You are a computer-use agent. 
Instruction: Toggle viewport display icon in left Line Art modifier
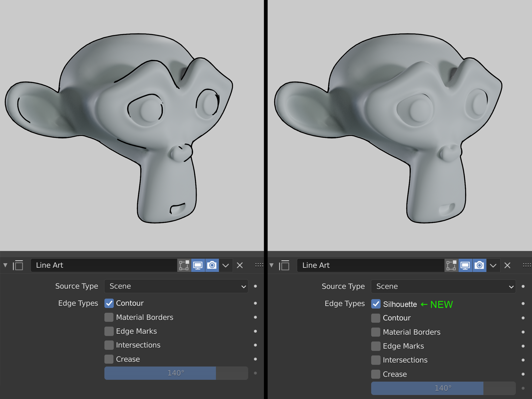click(x=198, y=265)
